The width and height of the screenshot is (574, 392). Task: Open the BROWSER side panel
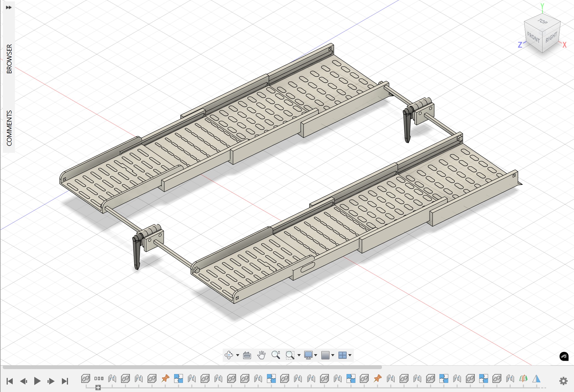9,59
